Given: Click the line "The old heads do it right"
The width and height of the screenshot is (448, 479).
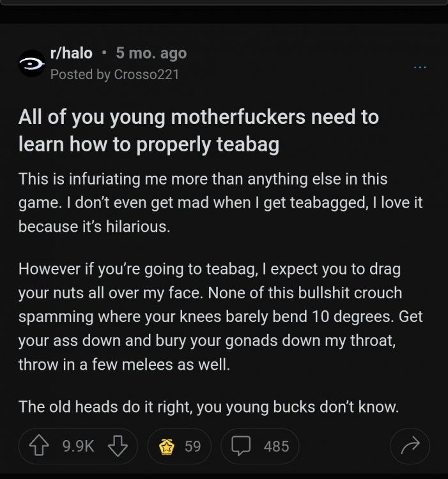Looking at the screenshot, I should tap(208, 406).
